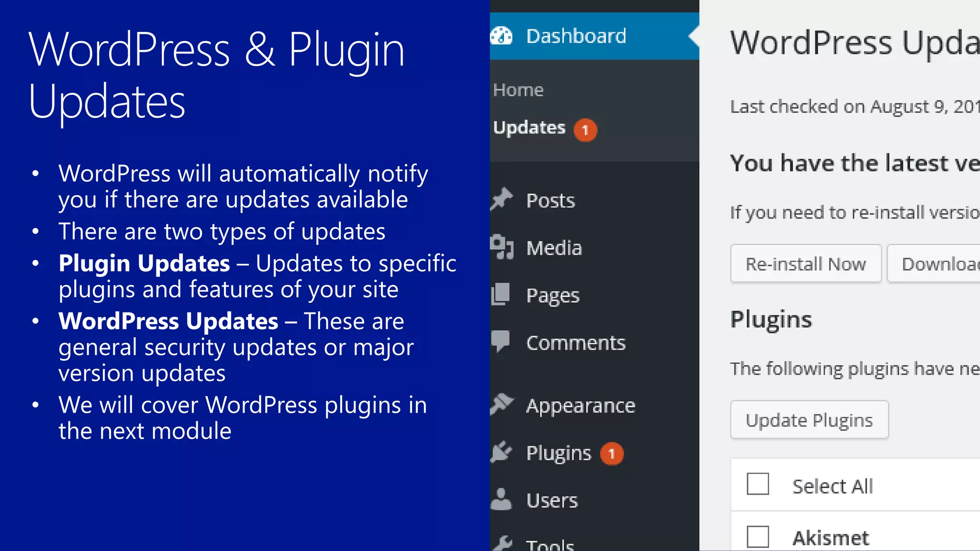Image resolution: width=980 pixels, height=551 pixels.
Task: Tick the Akismet plugin checkbox
Action: [x=757, y=537]
